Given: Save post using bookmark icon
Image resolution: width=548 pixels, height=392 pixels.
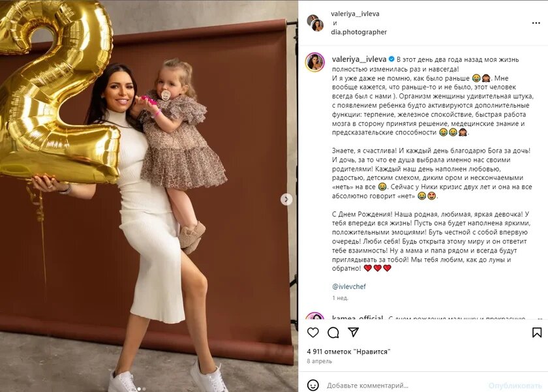Looking at the screenshot, I should pos(537,332).
